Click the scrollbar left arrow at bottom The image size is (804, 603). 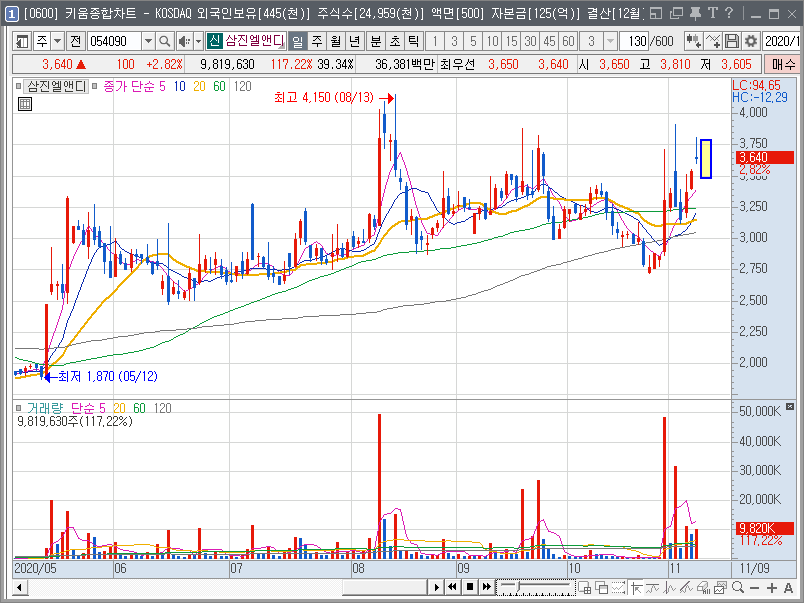point(19,588)
